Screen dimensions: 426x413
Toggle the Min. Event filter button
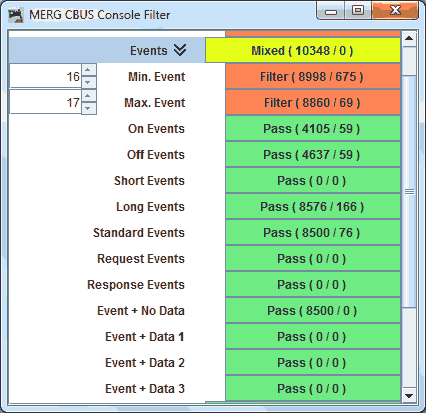(313, 77)
